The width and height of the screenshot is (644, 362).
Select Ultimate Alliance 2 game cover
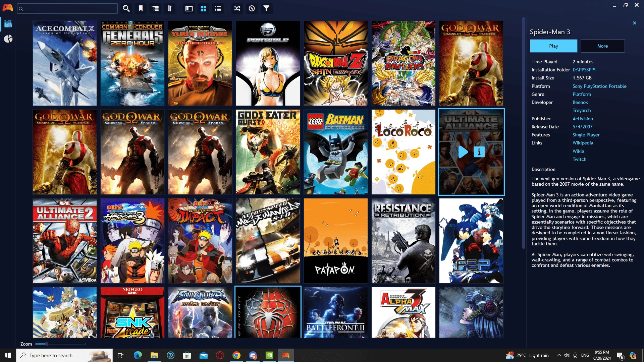(x=65, y=241)
